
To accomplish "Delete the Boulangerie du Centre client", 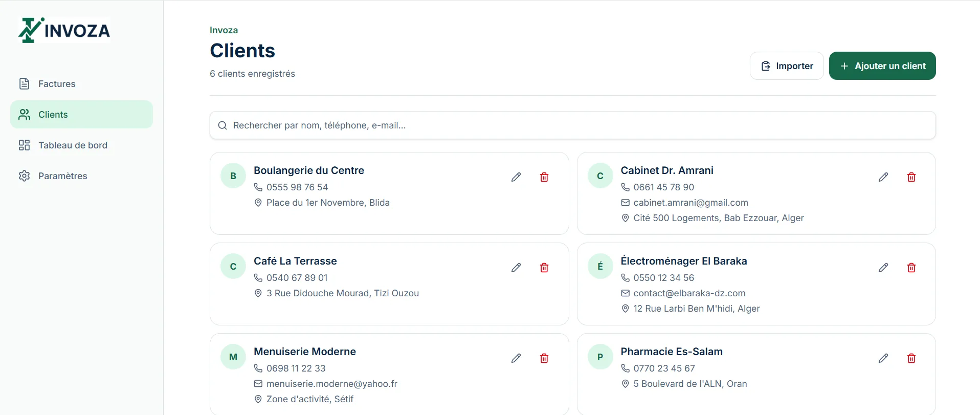I will click(x=544, y=177).
